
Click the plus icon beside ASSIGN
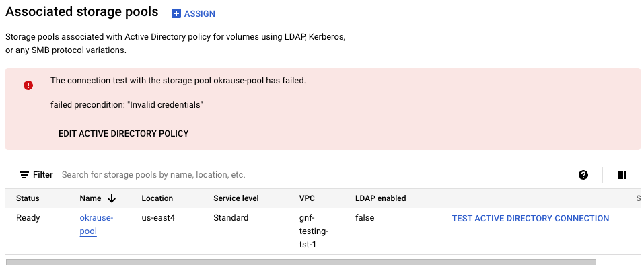point(176,13)
